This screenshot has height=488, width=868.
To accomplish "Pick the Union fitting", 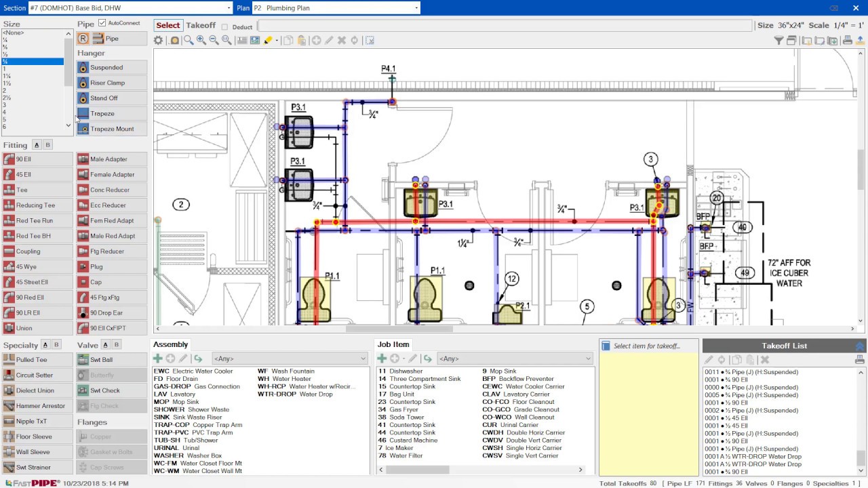I will tap(37, 328).
